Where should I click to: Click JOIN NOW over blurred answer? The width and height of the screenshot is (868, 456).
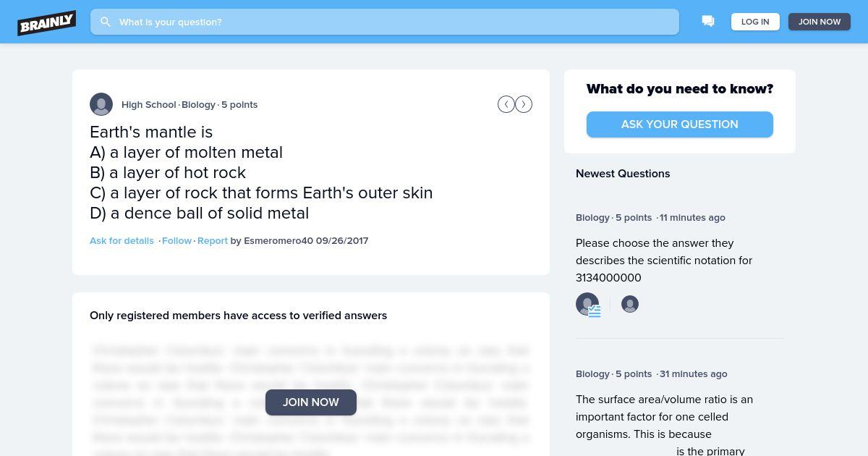click(x=311, y=402)
